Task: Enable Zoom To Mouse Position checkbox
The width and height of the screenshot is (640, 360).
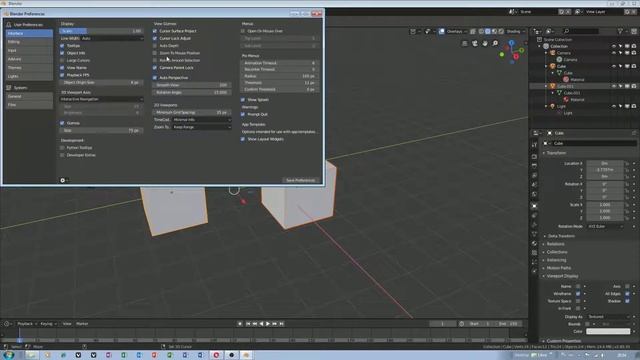Action: click(x=155, y=53)
